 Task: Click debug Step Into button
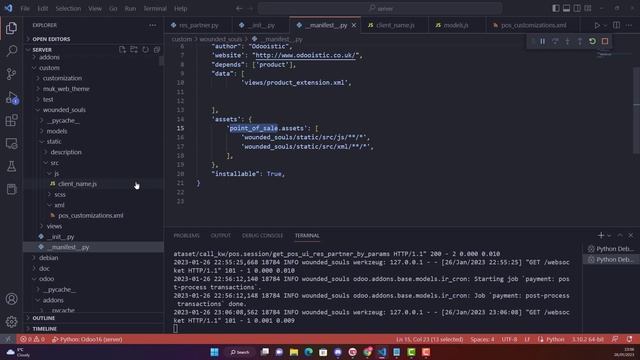[x=567, y=41]
